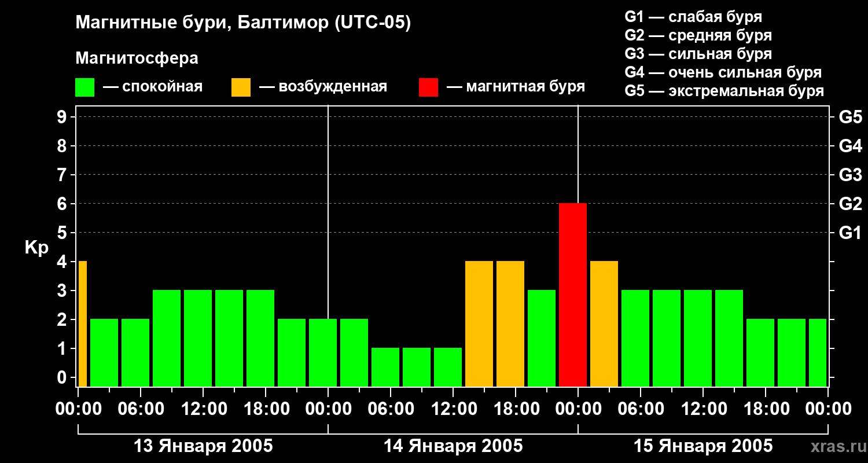Select the «— возбужденная» legend text

323,87
